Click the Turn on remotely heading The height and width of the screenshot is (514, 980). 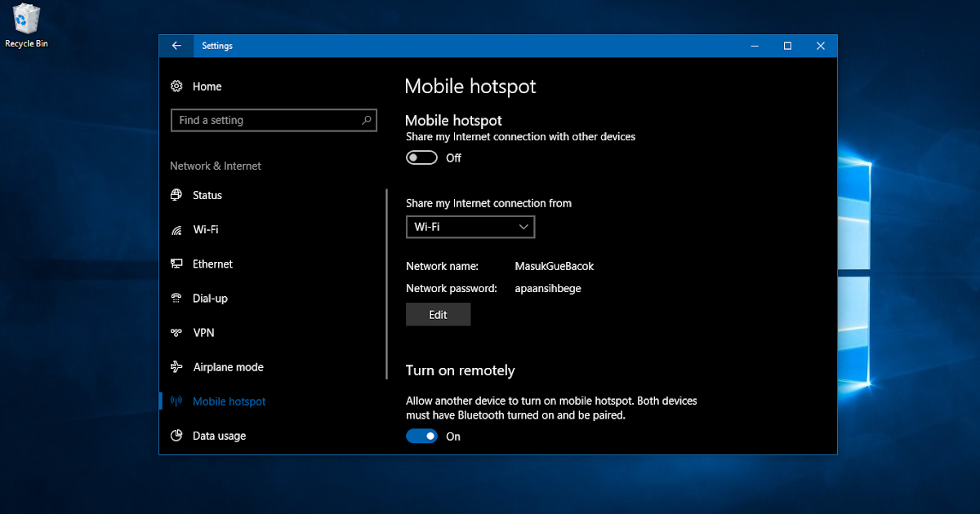(461, 370)
